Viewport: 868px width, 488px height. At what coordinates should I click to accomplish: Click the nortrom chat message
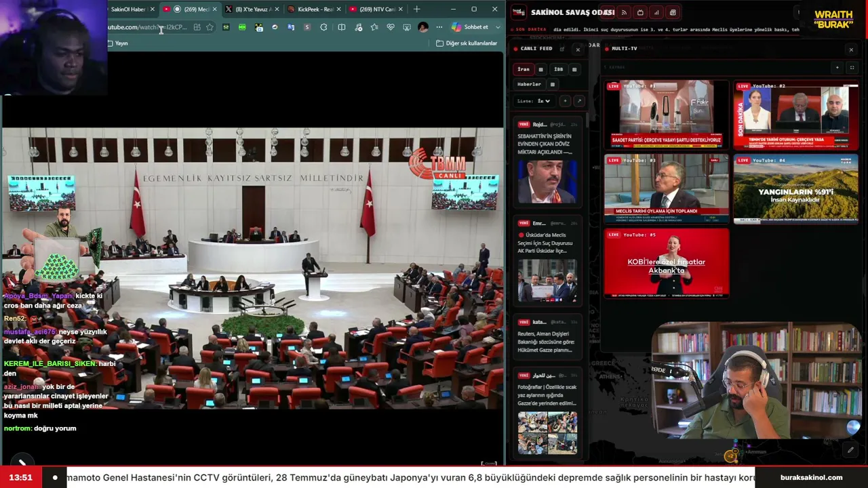pos(40,428)
